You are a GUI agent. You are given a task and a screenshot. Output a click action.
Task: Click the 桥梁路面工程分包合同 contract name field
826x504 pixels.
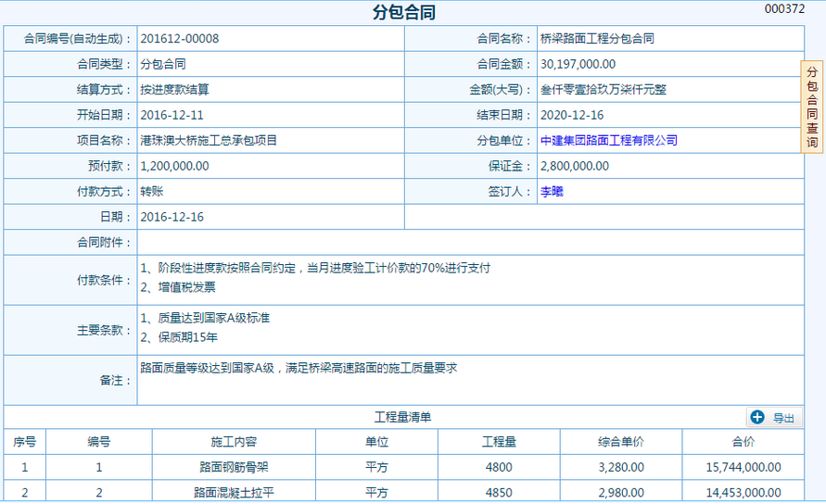click(597, 39)
